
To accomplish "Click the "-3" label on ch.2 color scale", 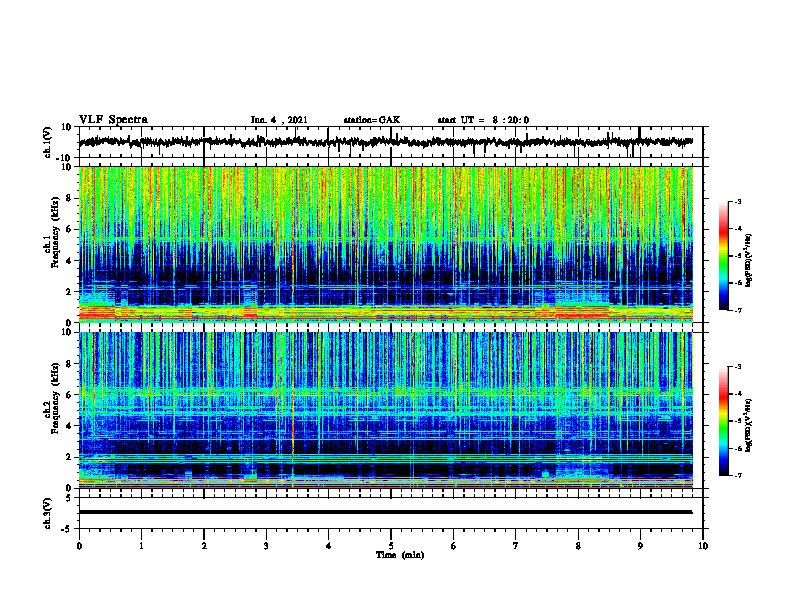I will 737,367.
